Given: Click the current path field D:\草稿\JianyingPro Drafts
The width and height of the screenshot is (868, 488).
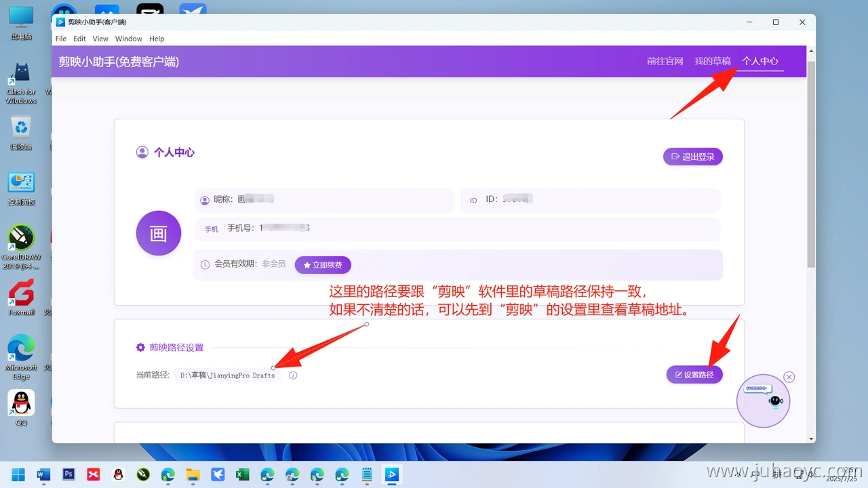Looking at the screenshot, I should pyautogui.click(x=228, y=375).
